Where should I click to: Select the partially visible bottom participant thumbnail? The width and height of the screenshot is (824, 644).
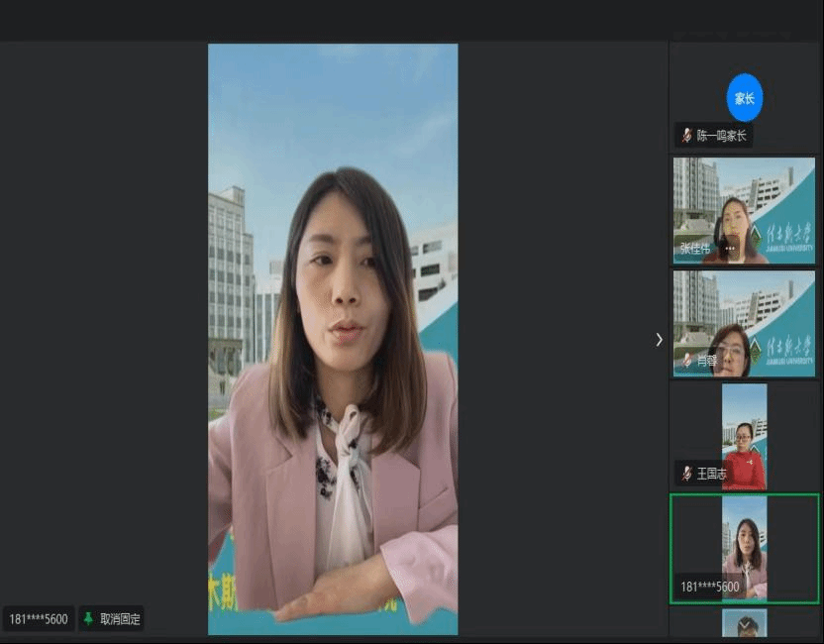pyautogui.click(x=744, y=624)
